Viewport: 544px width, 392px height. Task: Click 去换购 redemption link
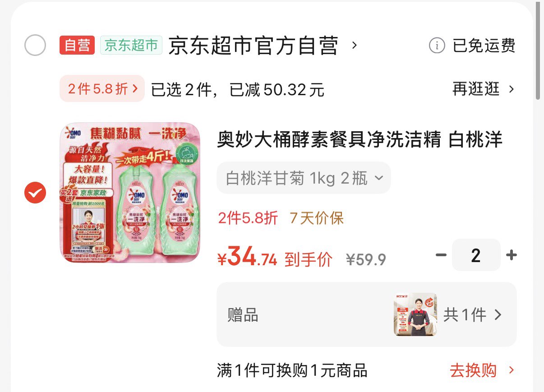click(482, 371)
